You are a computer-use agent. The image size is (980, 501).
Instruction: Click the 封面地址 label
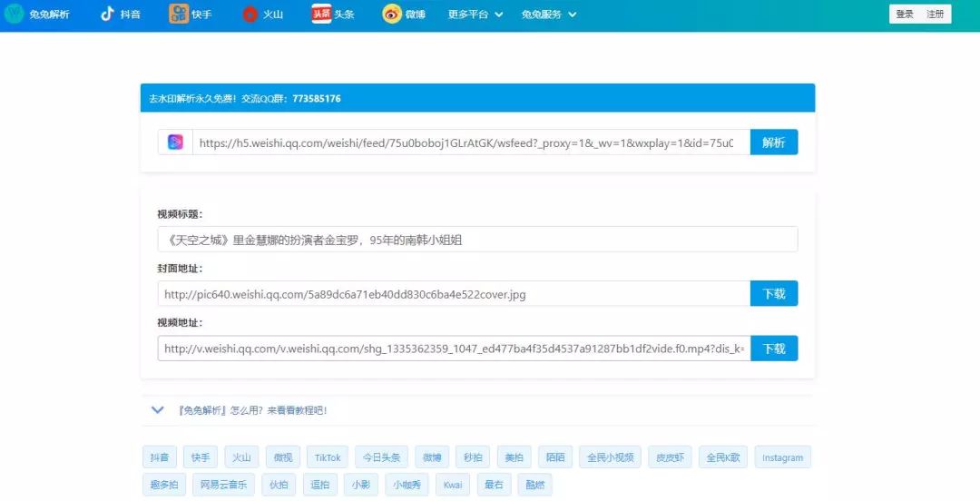pos(180,269)
